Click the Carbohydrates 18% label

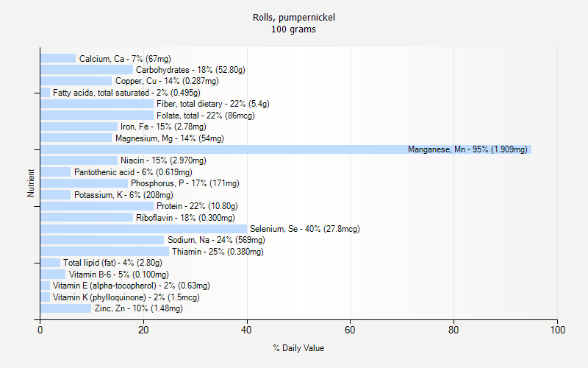[x=190, y=70]
